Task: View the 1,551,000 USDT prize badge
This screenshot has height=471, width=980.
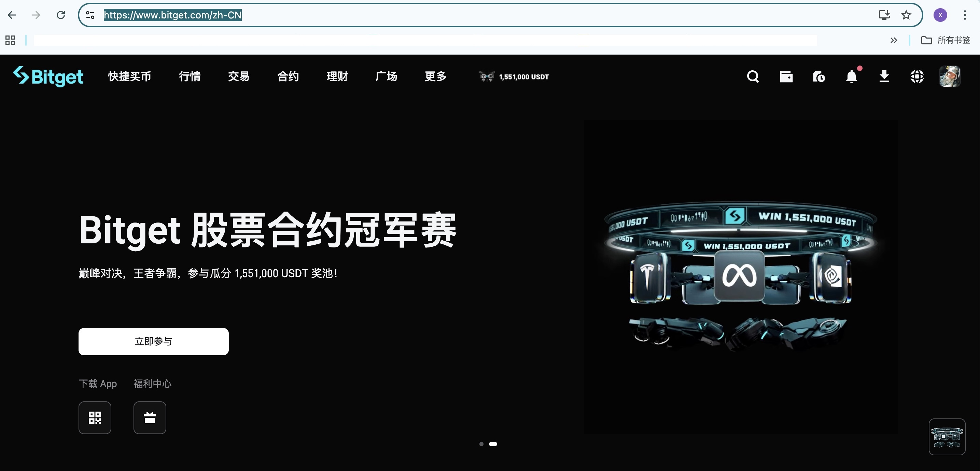Action: click(514, 76)
